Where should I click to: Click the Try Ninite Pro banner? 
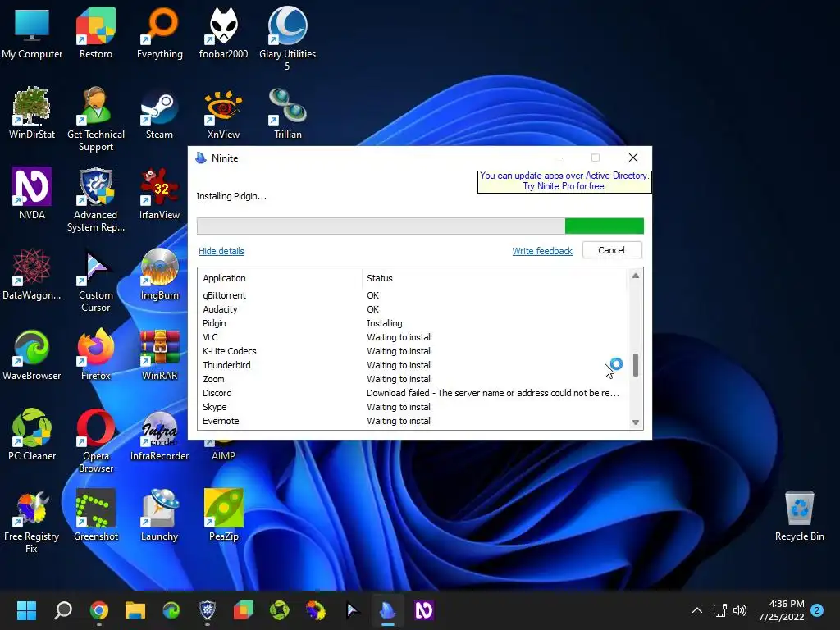[564, 181]
